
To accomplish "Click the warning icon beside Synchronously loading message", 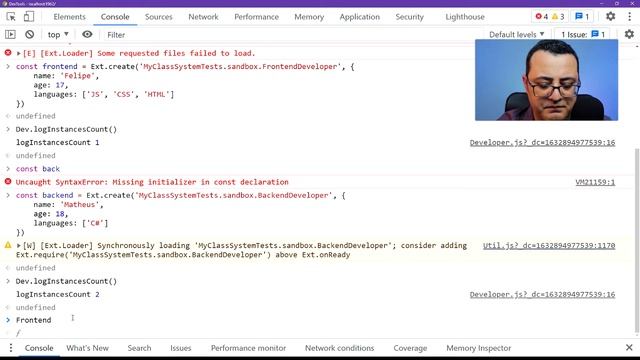I will (8, 245).
